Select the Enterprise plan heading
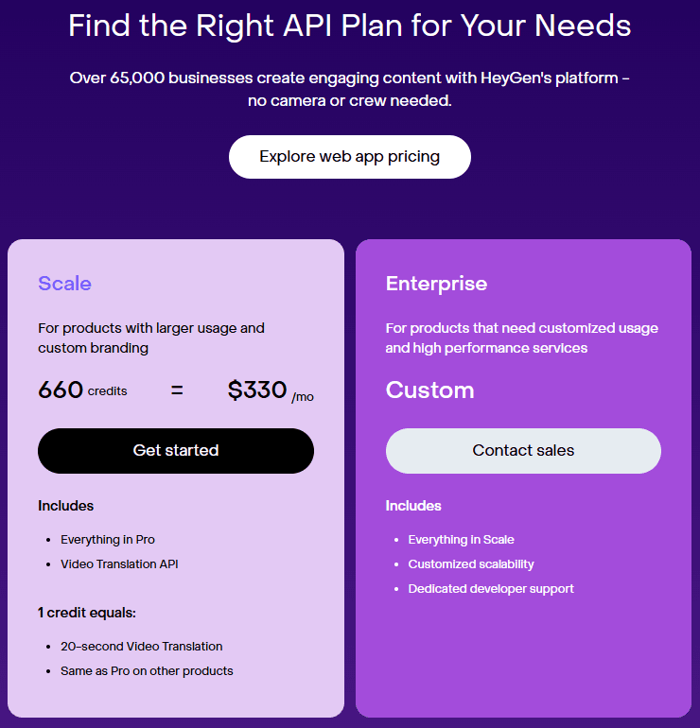Viewport: 700px width, 728px height. click(436, 284)
